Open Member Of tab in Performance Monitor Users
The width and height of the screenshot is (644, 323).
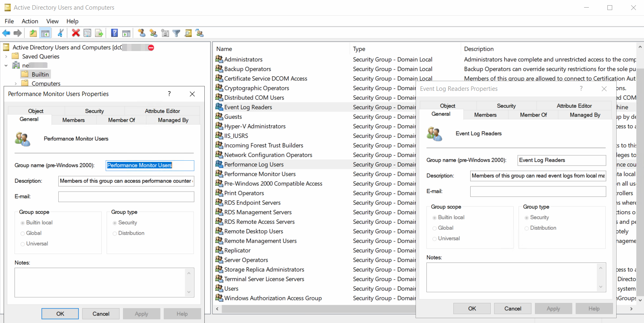[121, 120]
